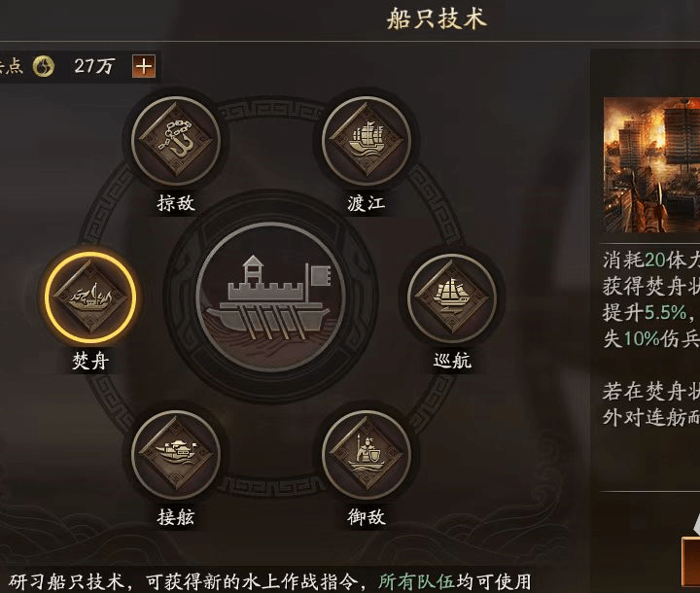Image resolution: width=700 pixels, height=593 pixels.
Task: Select the 御敌 shield soldier skill icon
Action: [367, 455]
